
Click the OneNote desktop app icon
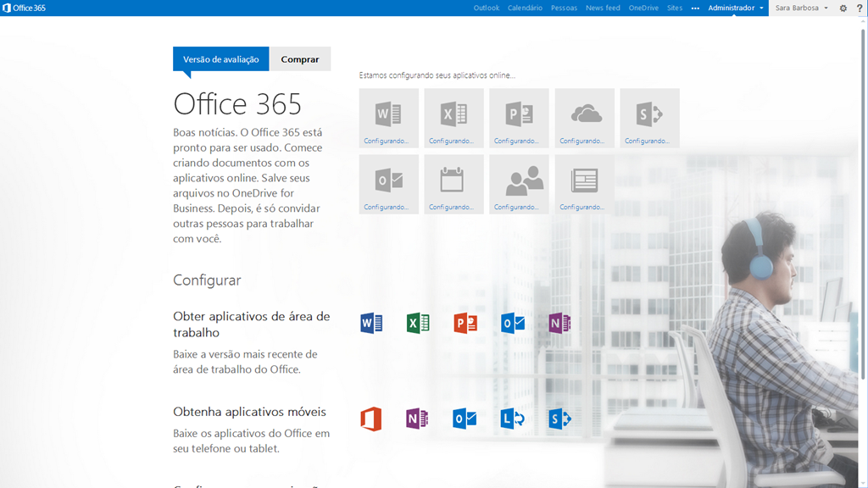[559, 323]
